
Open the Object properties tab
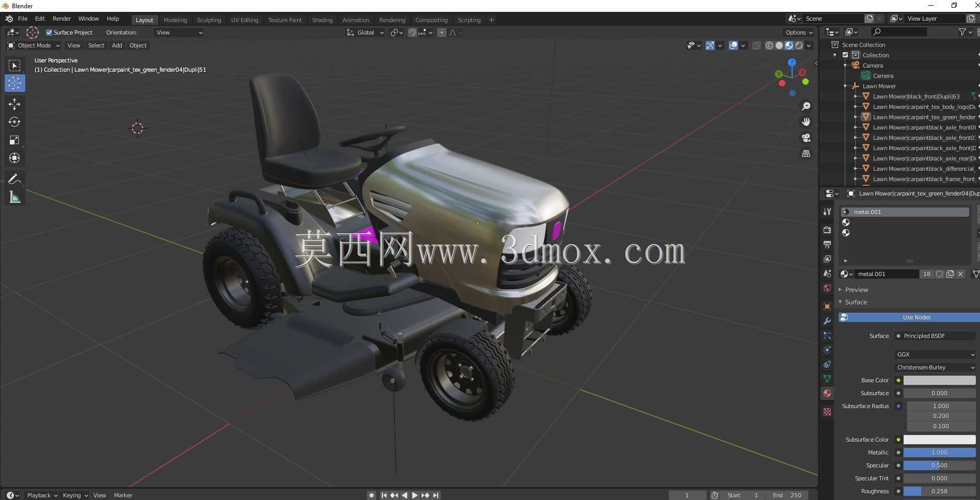click(x=827, y=307)
